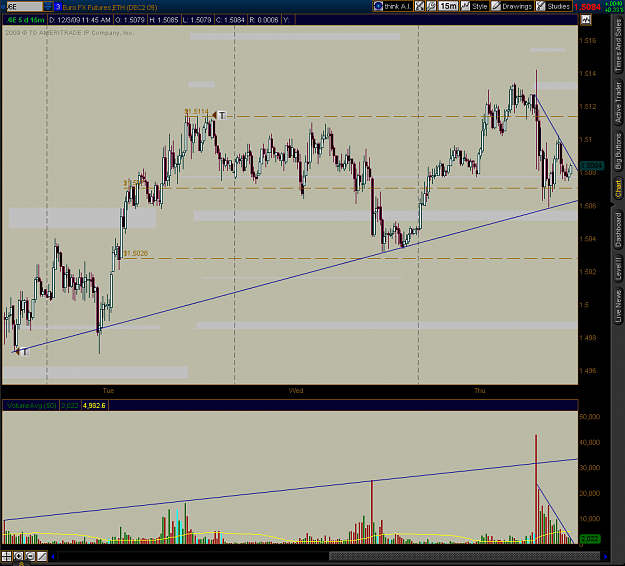Click the date field D: 12/3/09 11:45 AM
Screen dimensions: 625x566
tap(80, 20)
